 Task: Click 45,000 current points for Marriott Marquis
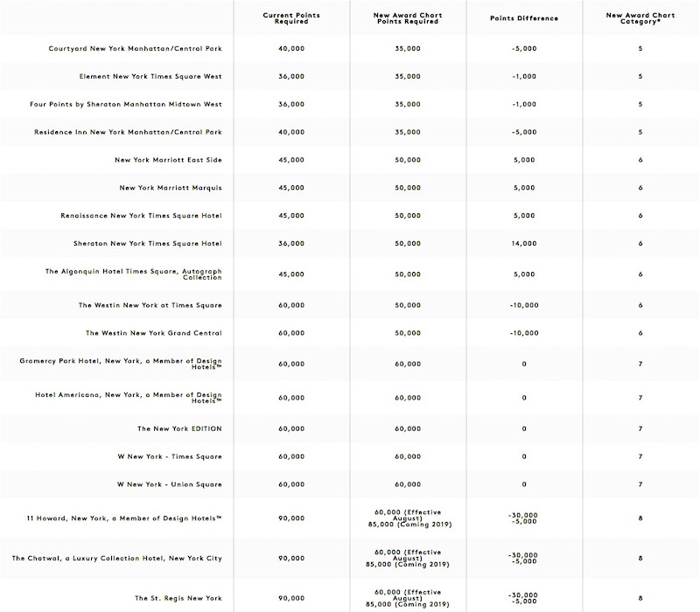[x=291, y=188]
